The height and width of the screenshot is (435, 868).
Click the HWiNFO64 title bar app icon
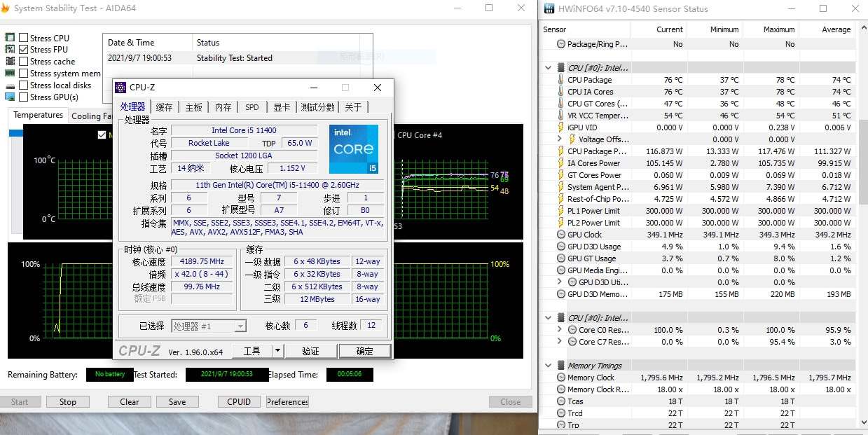pyautogui.click(x=549, y=9)
